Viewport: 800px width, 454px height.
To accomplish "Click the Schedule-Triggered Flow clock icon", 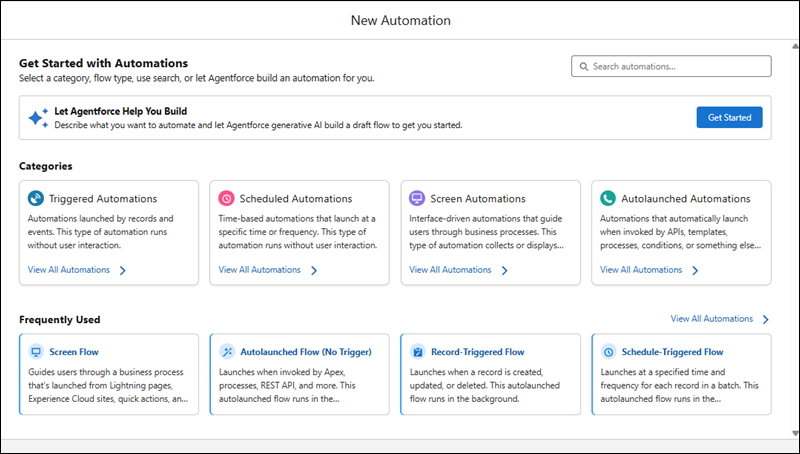I will (608, 351).
